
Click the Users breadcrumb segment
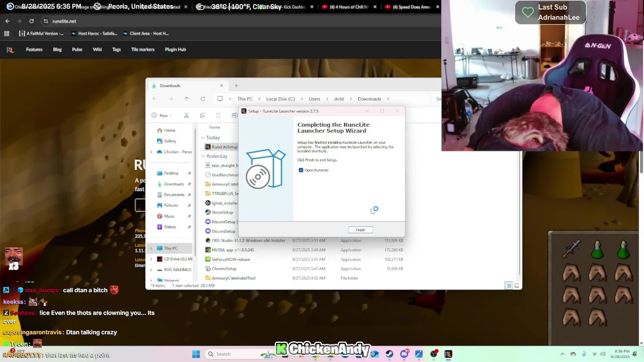(314, 99)
